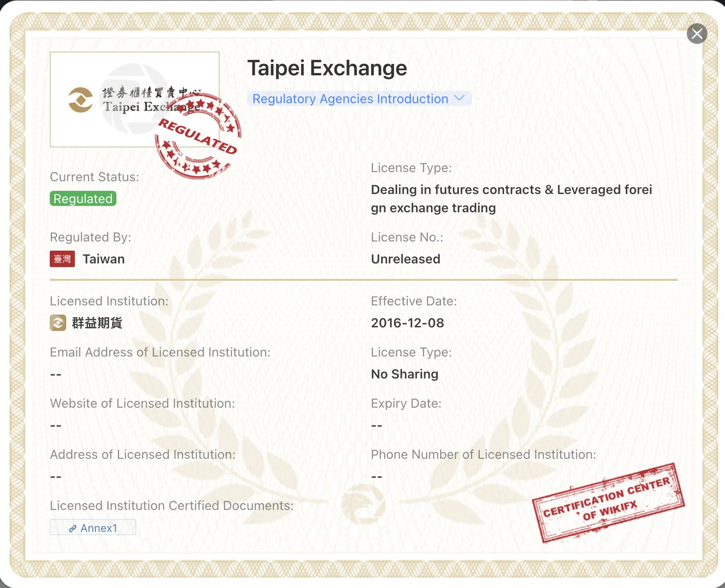Click the 群益期貨 institution logo icon

(58, 323)
